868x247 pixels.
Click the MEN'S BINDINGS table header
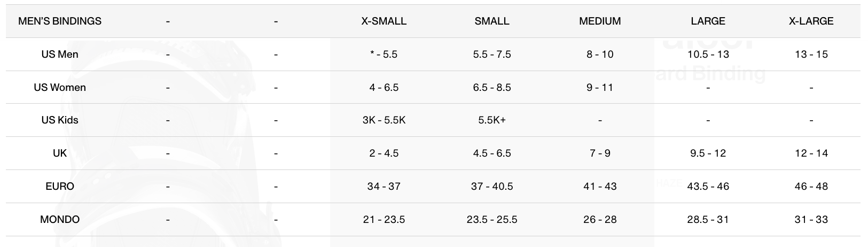pos(60,21)
